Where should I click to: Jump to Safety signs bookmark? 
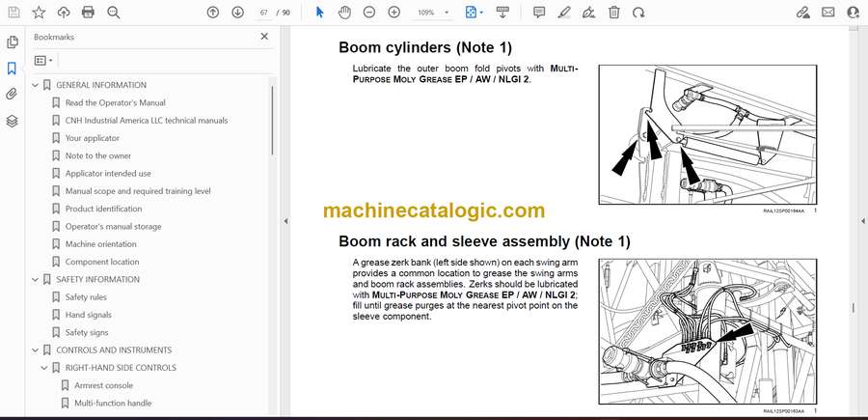[x=87, y=332]
